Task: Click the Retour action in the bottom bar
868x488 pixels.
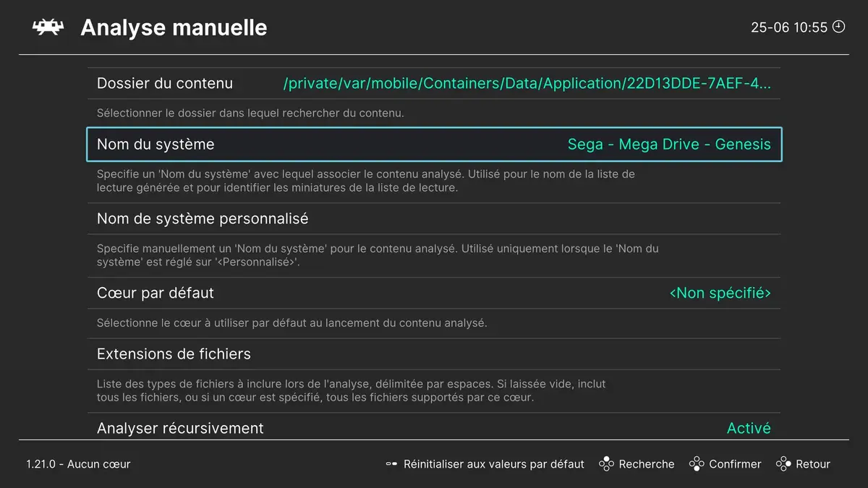Action: click(813, 464)
